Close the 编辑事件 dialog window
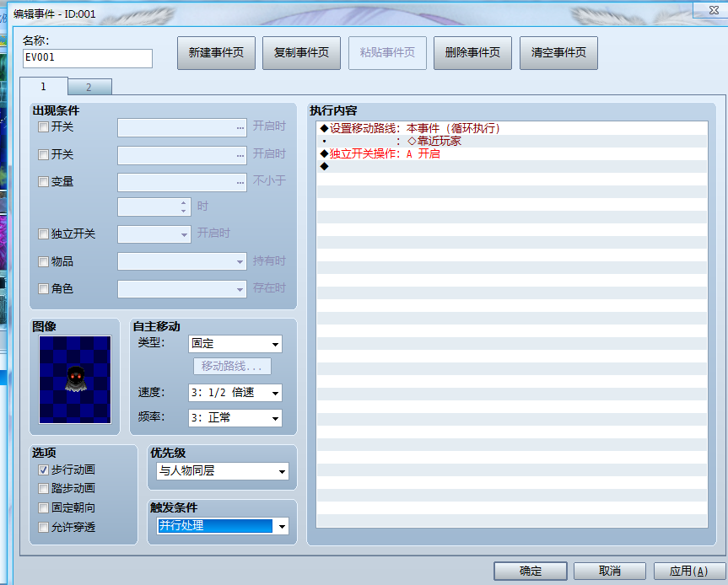The height and width of the screenshot is (585, 728). point(713,10)
